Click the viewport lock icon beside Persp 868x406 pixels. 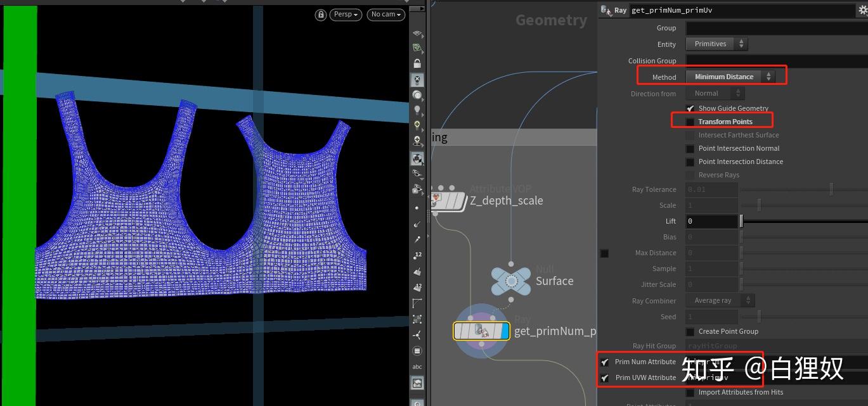point(321,15)
